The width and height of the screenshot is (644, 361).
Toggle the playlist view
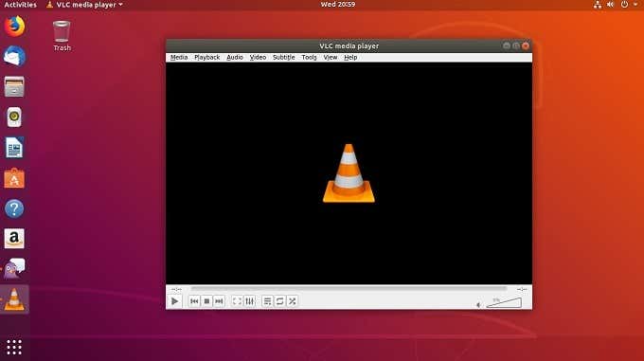click(x=267, y=301)
